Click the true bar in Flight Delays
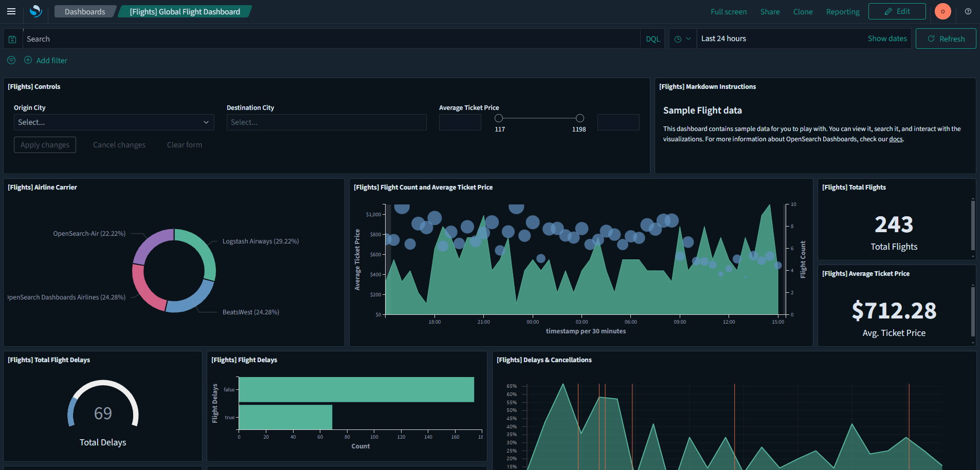The height and width of the screenshot is (470, 980). (285, 417)
